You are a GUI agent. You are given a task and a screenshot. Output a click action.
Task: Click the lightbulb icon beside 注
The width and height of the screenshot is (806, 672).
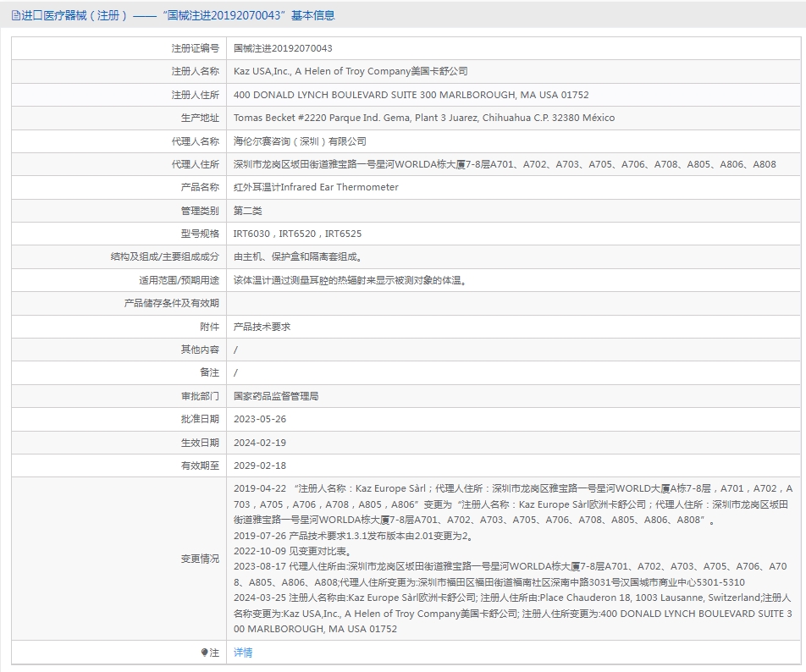point(205,653)
